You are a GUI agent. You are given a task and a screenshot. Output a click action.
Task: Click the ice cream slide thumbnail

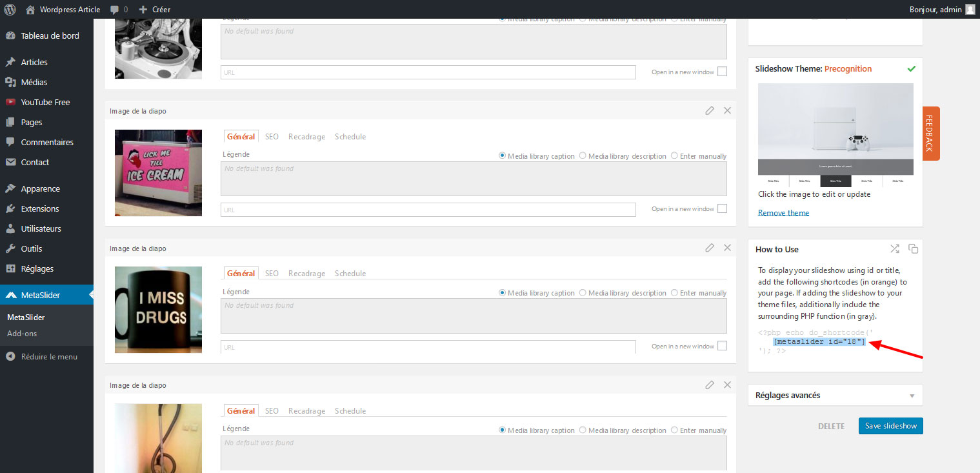tap(158, 173)
